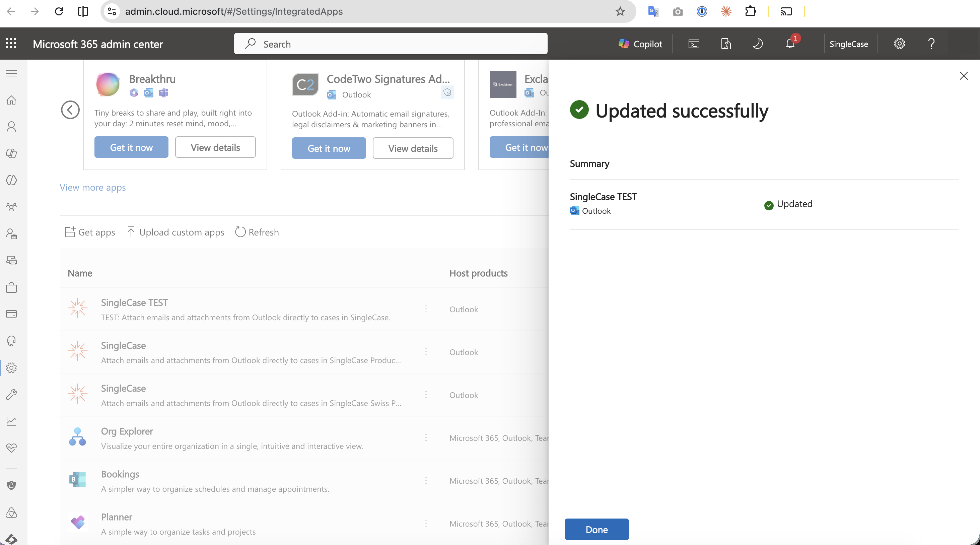This screenshot has width=980, height=545.
Task: Open notifications bell in the header
Action: [790, 44]
